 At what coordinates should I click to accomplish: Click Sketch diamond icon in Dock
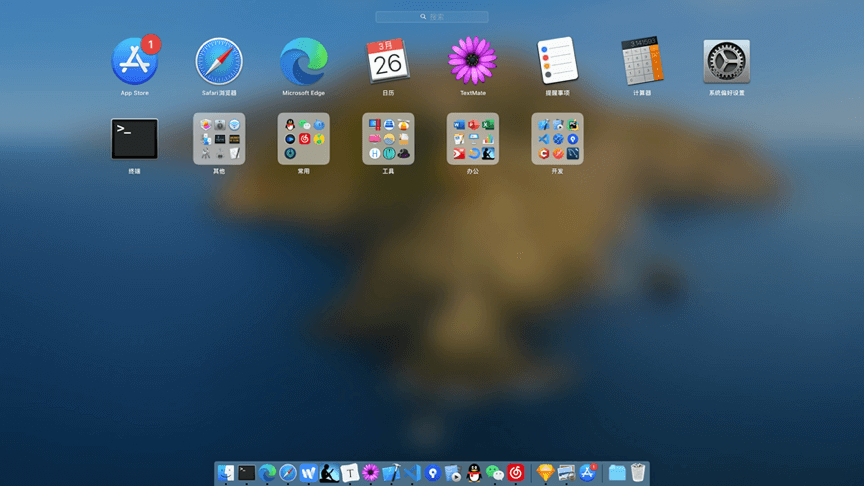(x=546, y=473)
